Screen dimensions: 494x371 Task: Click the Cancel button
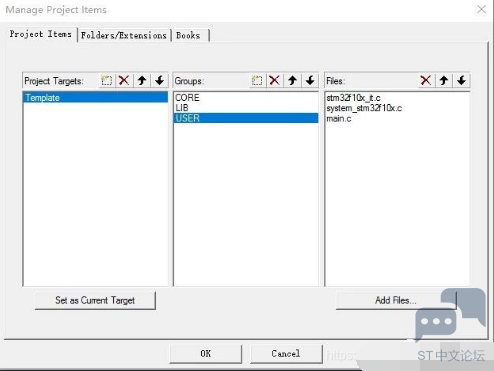[x=286, y=354]
